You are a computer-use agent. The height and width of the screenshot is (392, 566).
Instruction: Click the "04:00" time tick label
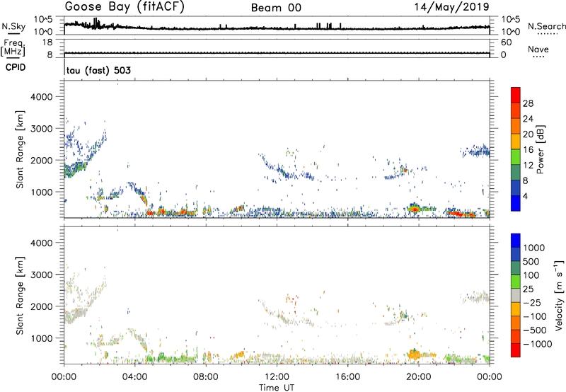134,377
